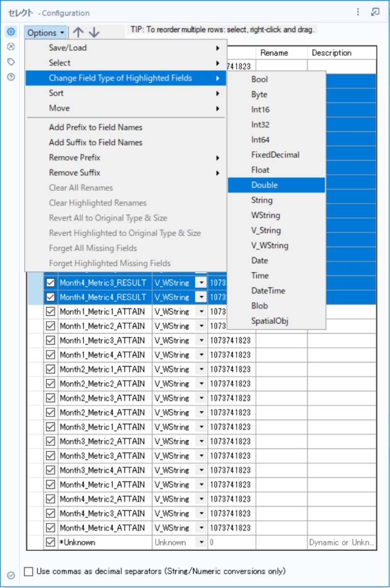Select SpatialObj field type
The width and height of the screenshot is (390, 588).
[x=276, y=320]
